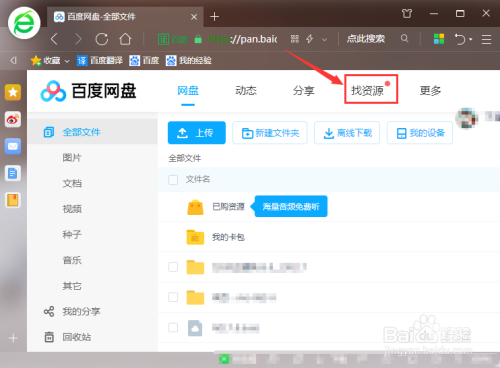Switch to the 分享 tab

tap(304, 91)
